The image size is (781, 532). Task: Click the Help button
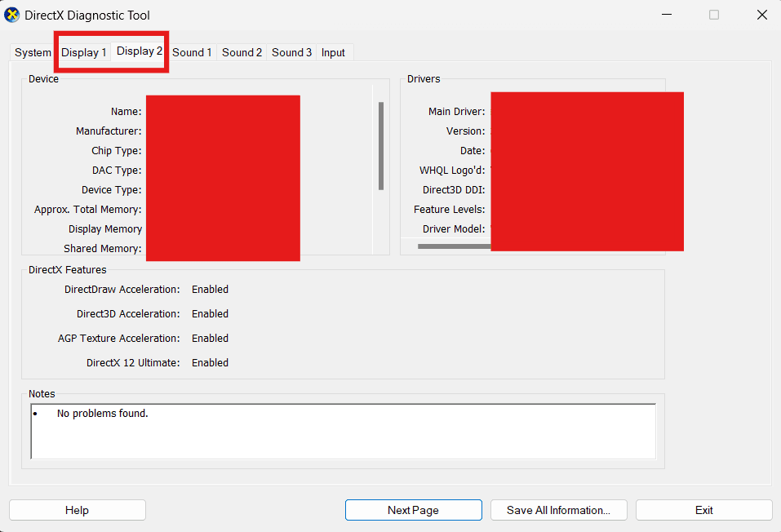pos(78,510)
